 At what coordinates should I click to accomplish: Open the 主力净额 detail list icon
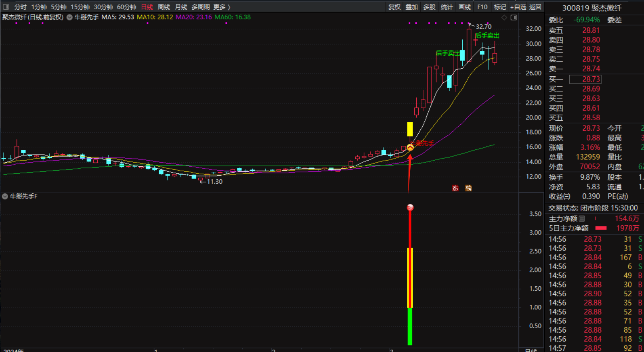pos(582,218)
